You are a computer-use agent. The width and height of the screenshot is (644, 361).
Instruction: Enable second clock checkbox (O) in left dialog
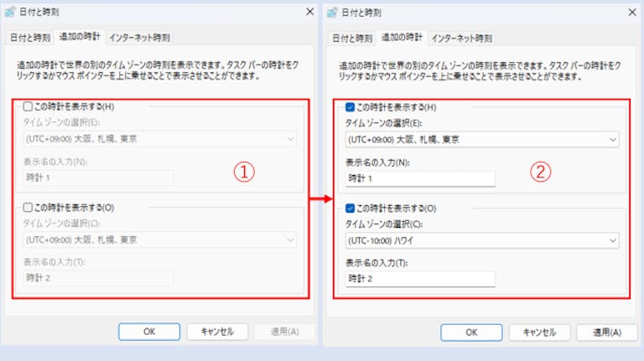coord(28,208)
